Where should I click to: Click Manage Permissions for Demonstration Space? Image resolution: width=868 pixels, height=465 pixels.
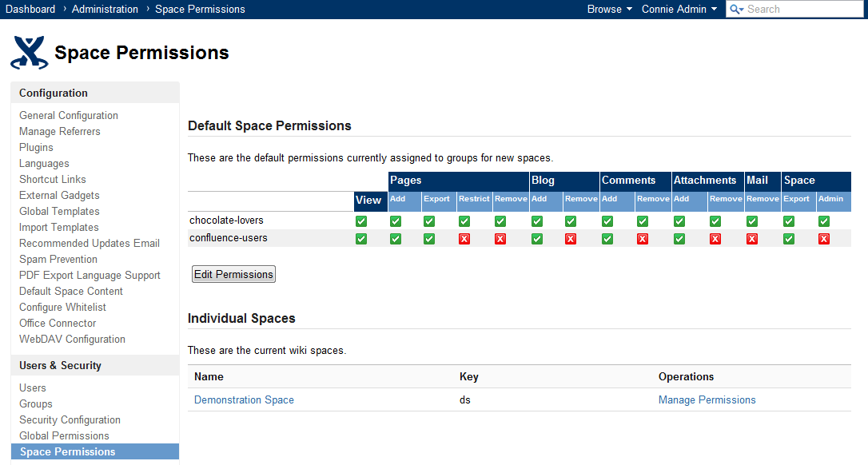click(707, 399)
